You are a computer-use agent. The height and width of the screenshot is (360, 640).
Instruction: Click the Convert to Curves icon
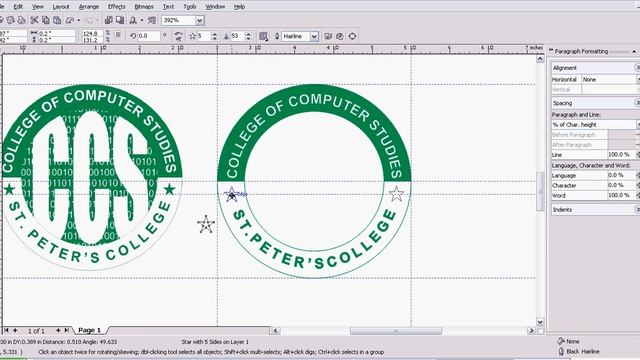click(352, 36)
